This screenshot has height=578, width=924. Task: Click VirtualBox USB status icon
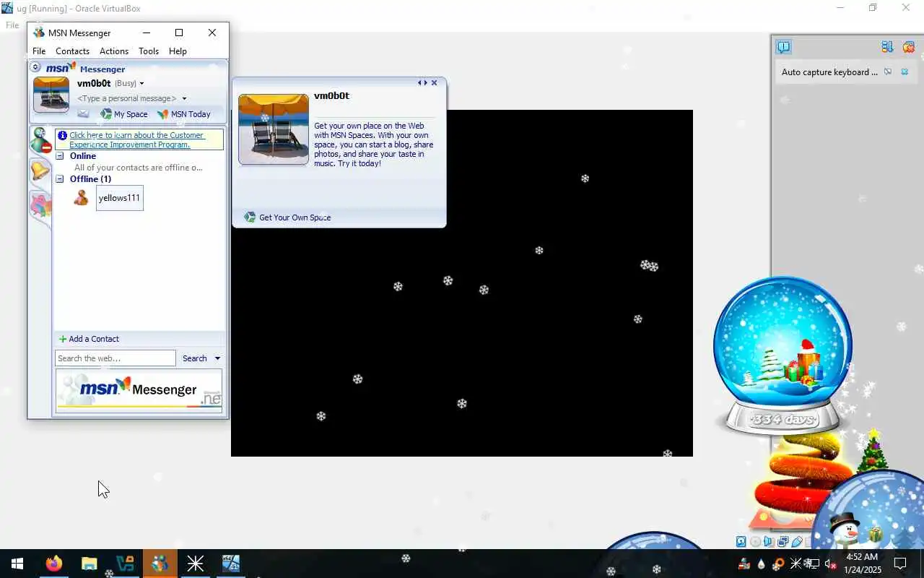tap(796, 541)
